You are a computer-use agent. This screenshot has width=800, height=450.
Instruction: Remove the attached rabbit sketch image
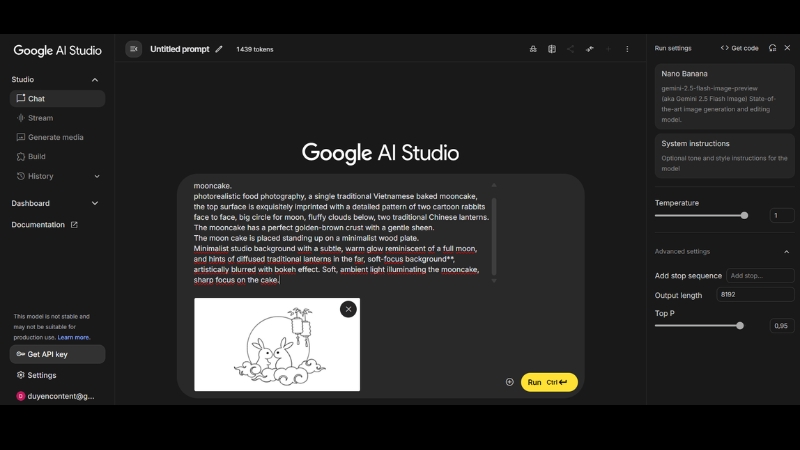[x=348, y=309]
